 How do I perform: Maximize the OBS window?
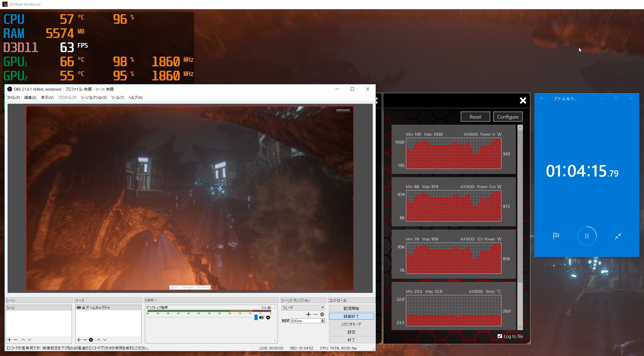pos(352,89)
